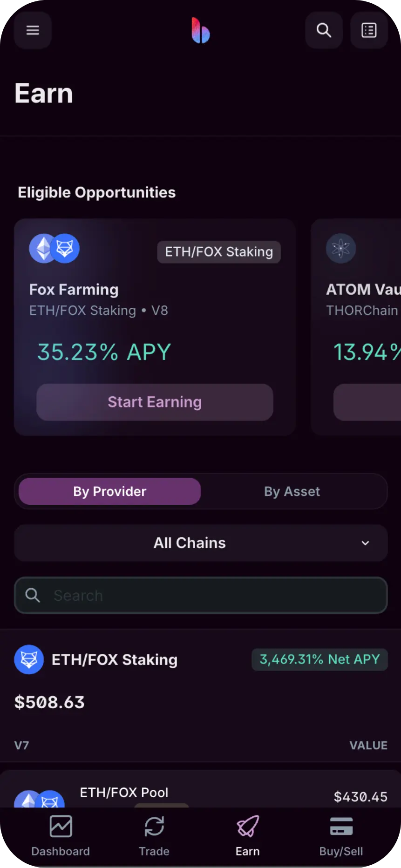Switch to By Provider view
401x868 pixels.
(110, 491)
